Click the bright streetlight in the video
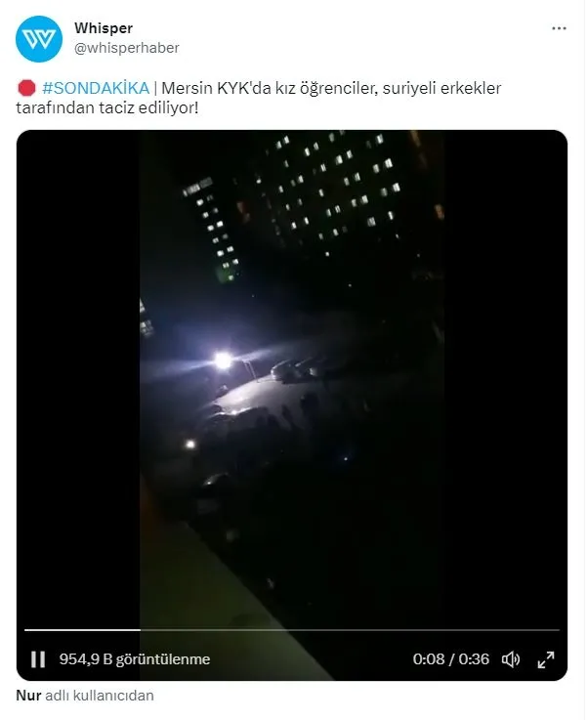The image size is (588, 720). pyautogui.click(x=223, y=360)
